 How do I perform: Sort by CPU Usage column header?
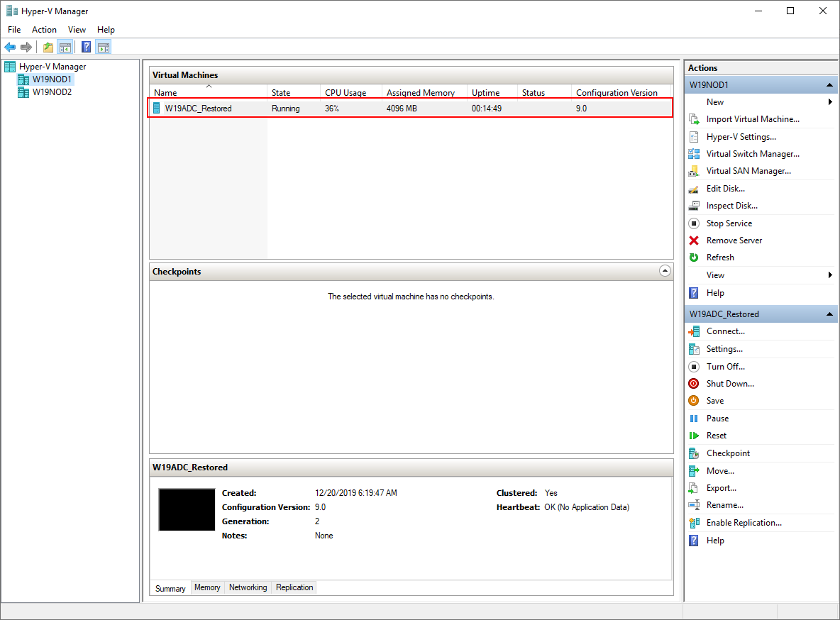coord(351,92)
